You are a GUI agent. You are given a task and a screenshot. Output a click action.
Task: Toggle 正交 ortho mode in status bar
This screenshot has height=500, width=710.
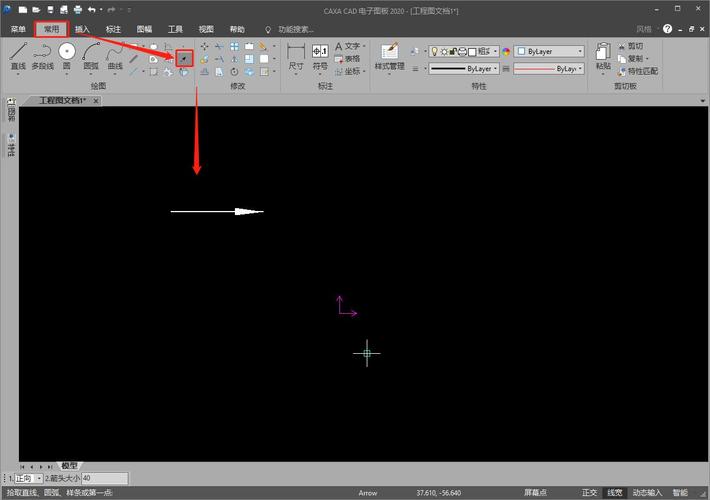tap(590, 493)
